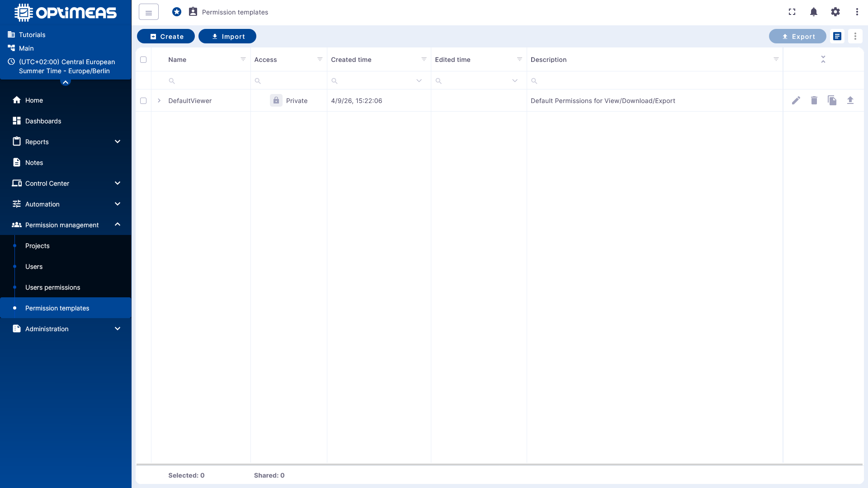The height and width of the screenshot is (488, 868).
Task: Click the Create button
Action: [166, 36]
